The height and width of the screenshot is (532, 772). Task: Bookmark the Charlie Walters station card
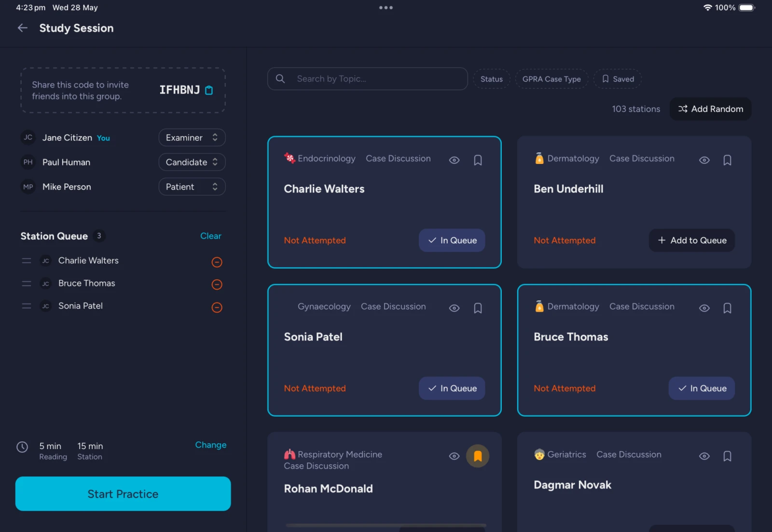point(478,160)
